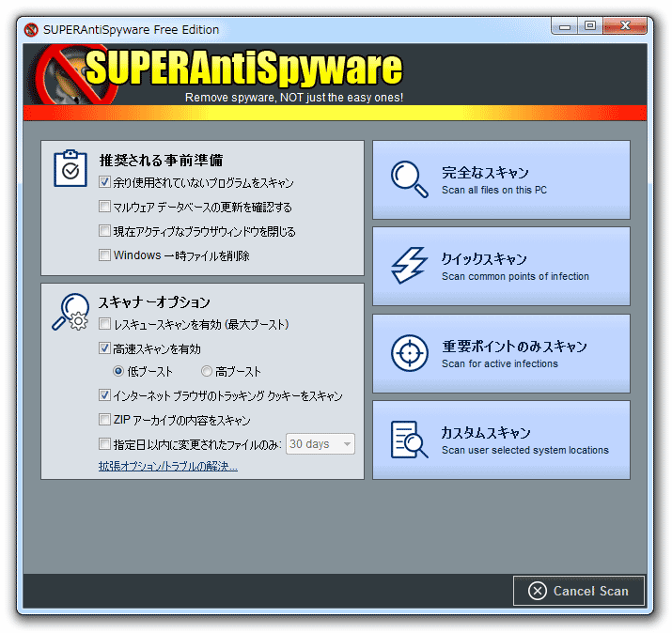Click the document magnifier custom scan icon

click(409, 440)
